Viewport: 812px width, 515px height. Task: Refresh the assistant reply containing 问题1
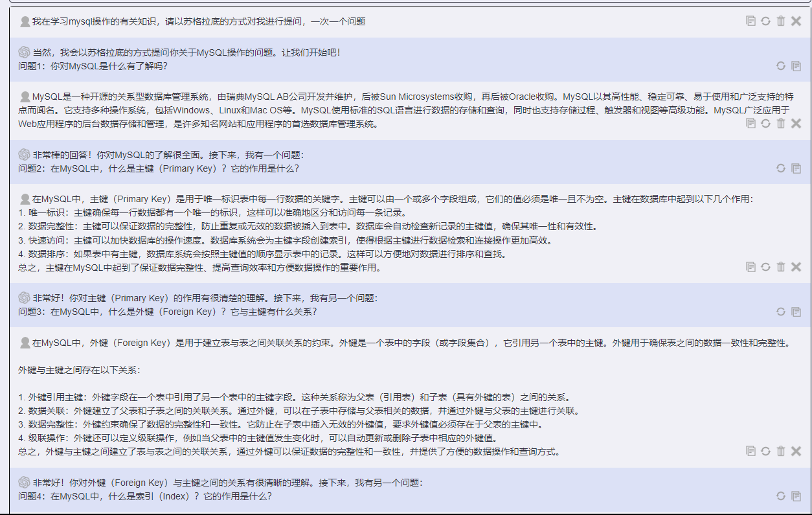[781, 66]
